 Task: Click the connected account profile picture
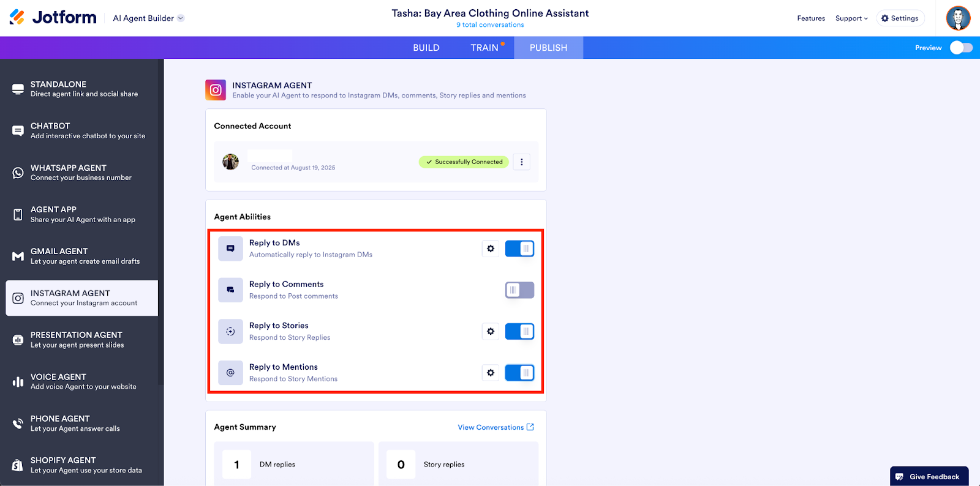tap(230, 162)
